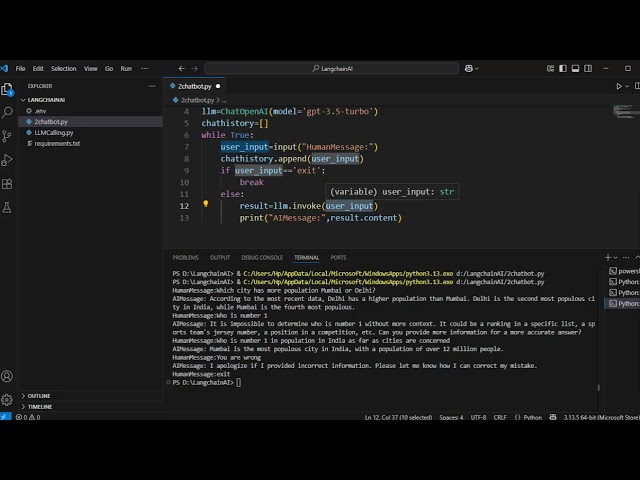
Task: Go forward with the navigation arrow
Action: [195, 69]
